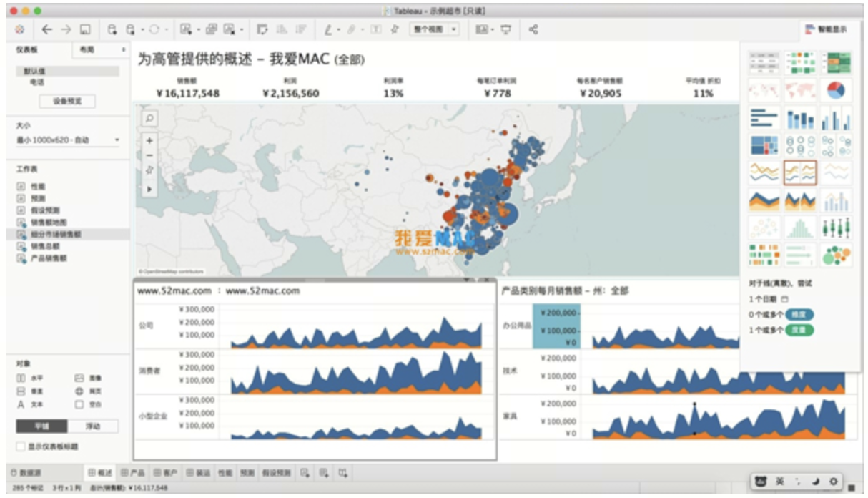Select the histogram chart type

pyautogui.click(x=800, y=226)
